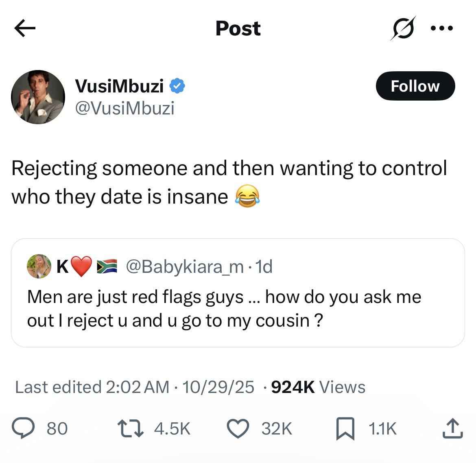Tap the VusiMbuzi display name
This screenshot has height=463, width=476.
point(119,86)
